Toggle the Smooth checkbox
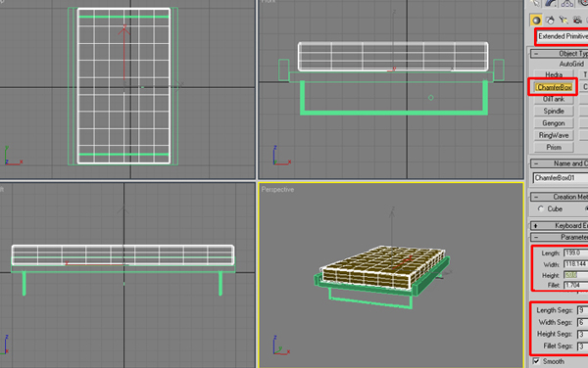This screenshot has width=588, height=368. pyautogui.click(x=537, y=361)
